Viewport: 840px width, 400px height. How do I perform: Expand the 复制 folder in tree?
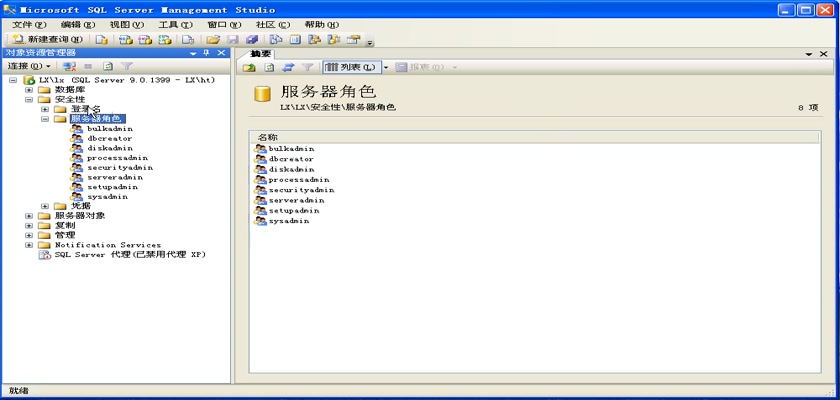29,225
